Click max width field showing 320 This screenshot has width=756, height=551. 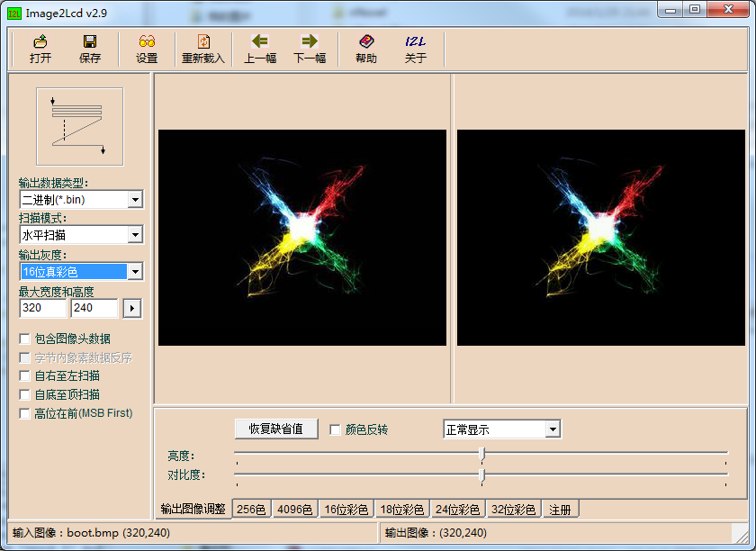tap(43, 308)
